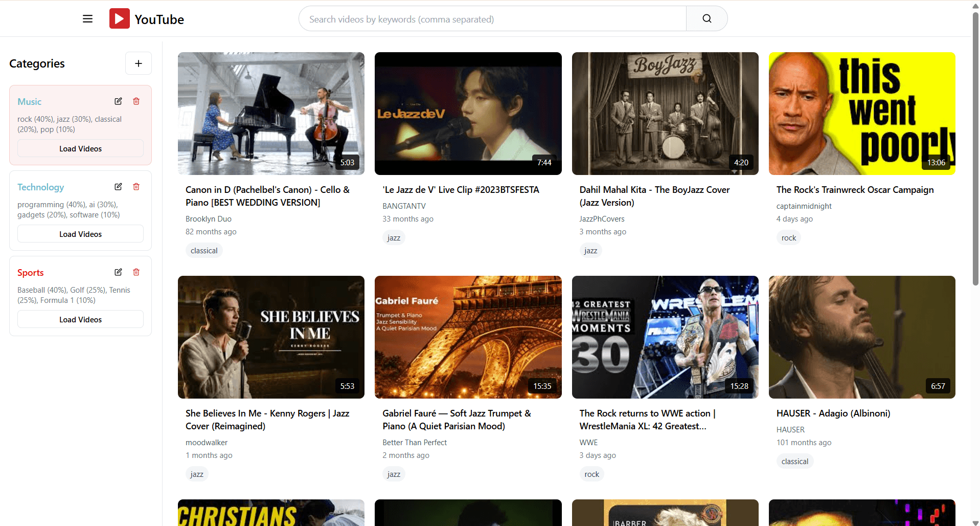Select the classical tag under Canon in D
This screenshot has width=980, height=526.
[x=203, y=250]
